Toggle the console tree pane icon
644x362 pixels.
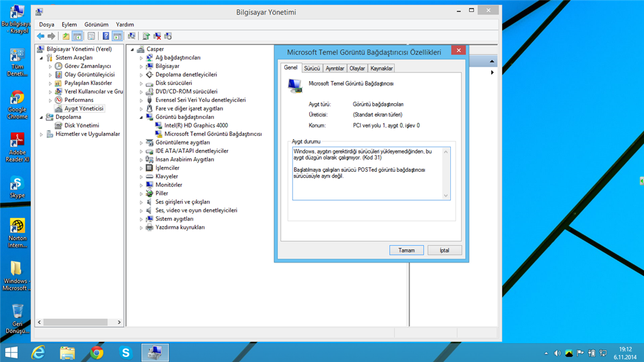(77, 37)
